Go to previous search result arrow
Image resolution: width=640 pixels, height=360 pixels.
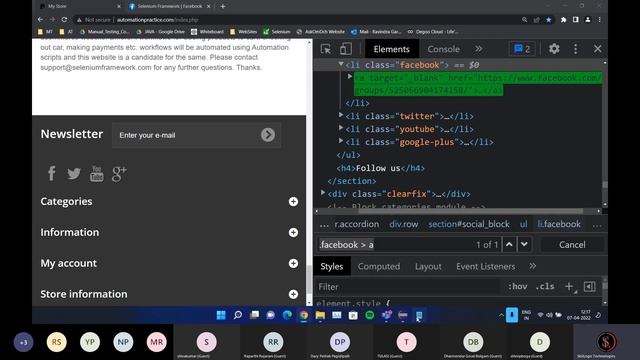coord(509,244)
